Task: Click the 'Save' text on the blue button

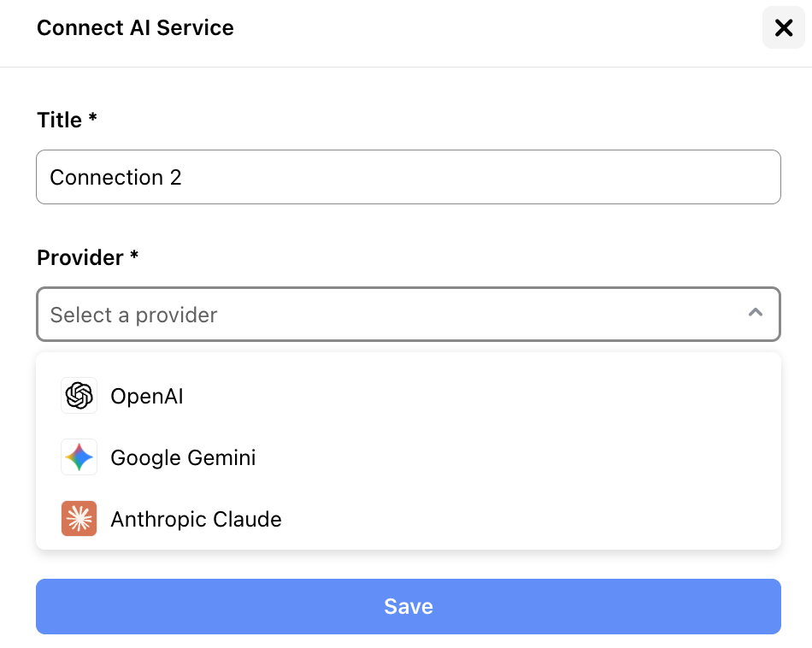Action: point(409,607)
